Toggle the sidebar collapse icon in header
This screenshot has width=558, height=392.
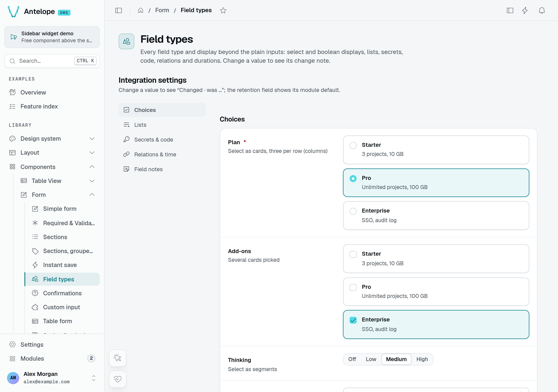[118, 10]
